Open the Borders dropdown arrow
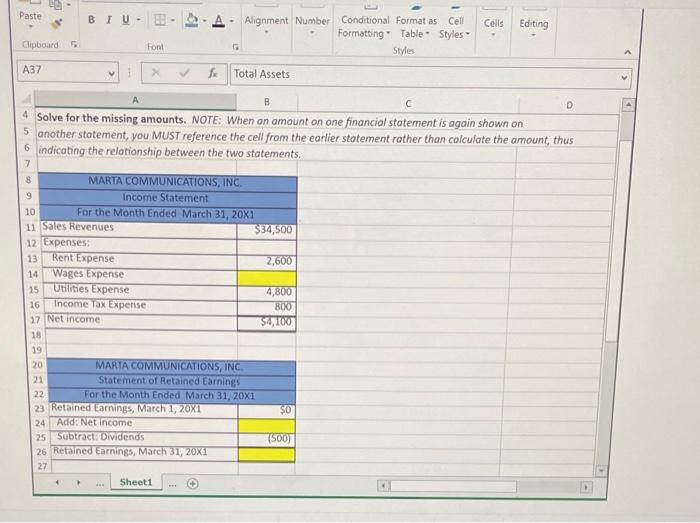 [172, 20]
